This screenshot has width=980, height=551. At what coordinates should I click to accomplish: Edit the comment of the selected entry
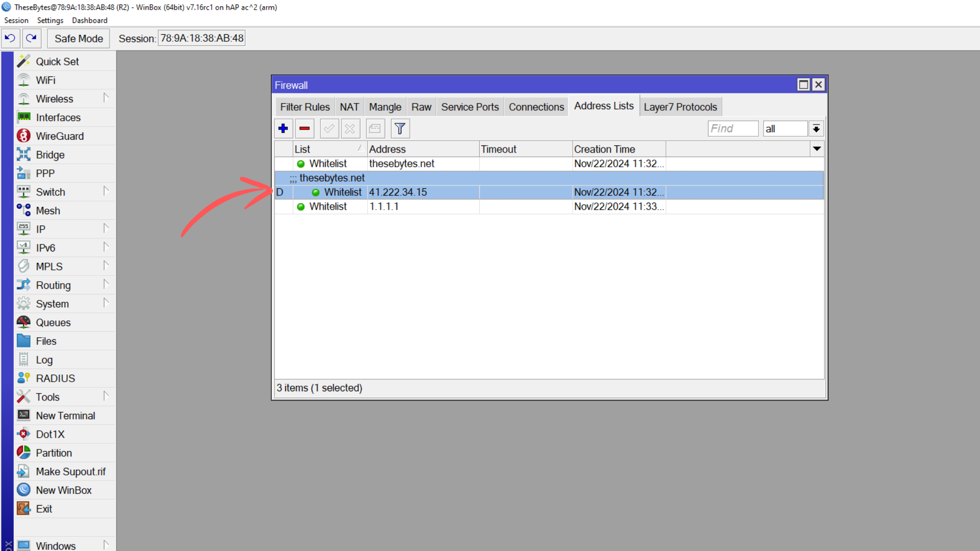pyautogui.click(x=375, y=128)
